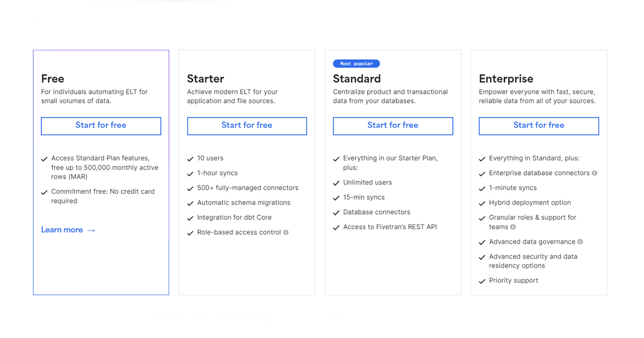Click the checkmark next to Hybrid deployment option
The width and height of the screenshot is (644, 338).
pyautogui.click(x=482, y=203)
